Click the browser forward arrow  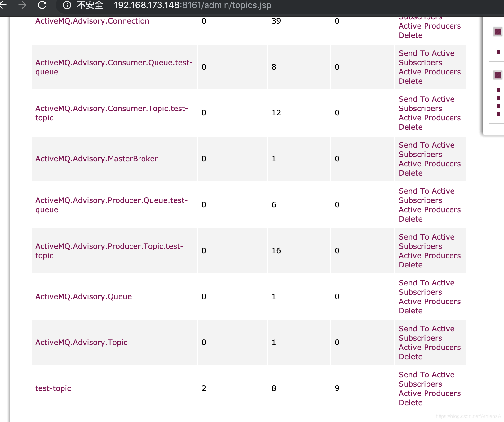pos(22,5)
